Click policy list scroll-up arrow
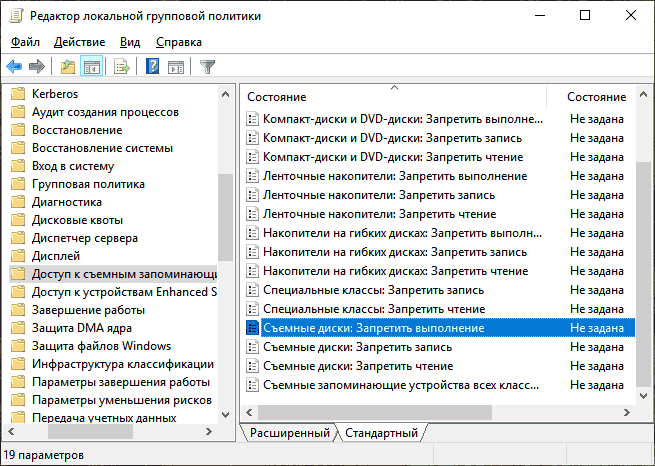Screen dimensions: 655x466 pyautogui.click(x=643, y=94)
